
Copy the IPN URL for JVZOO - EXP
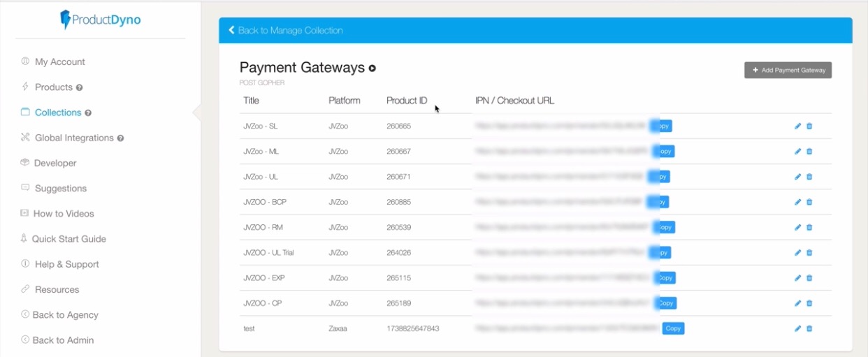point(665,278)
